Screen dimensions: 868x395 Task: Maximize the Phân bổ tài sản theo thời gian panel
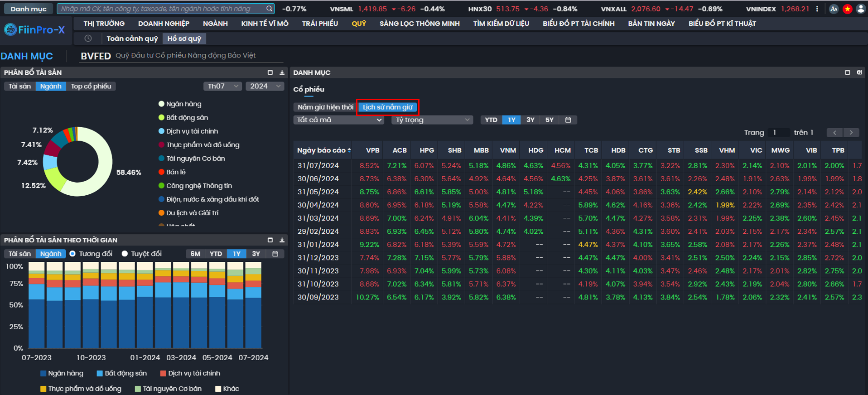[x=270, y=240]
